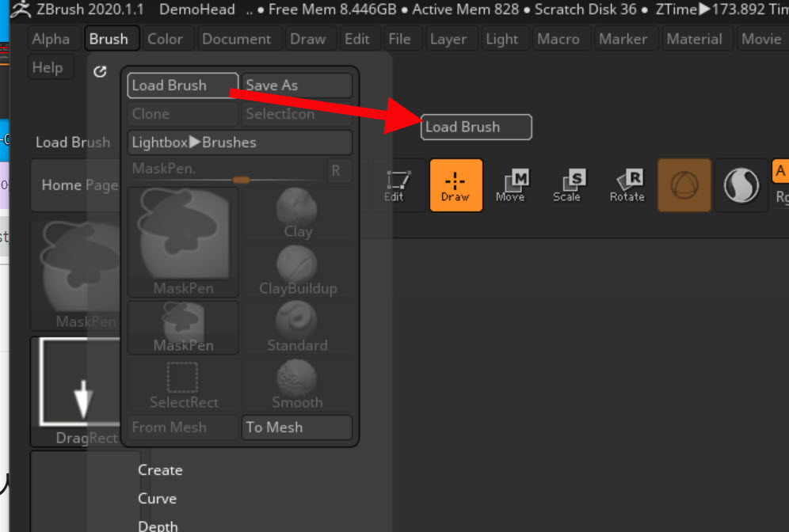Image resolution: width=789 pixels, height=532 pixels.
Task: Toggle Draw mode icon
Action: click(x=455, y=185)
